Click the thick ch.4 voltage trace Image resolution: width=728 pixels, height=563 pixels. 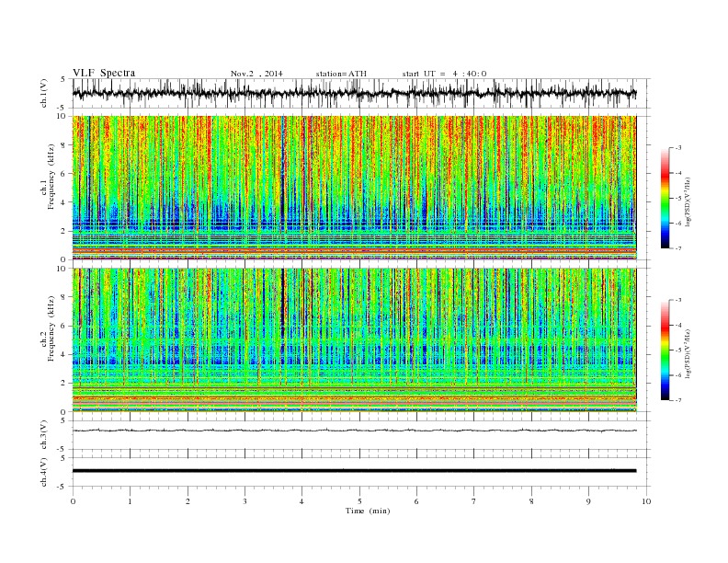click(354, 471)
